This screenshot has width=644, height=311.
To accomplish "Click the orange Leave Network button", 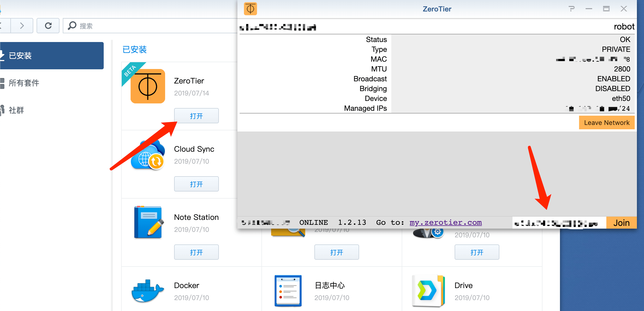I will pos(607,123).
